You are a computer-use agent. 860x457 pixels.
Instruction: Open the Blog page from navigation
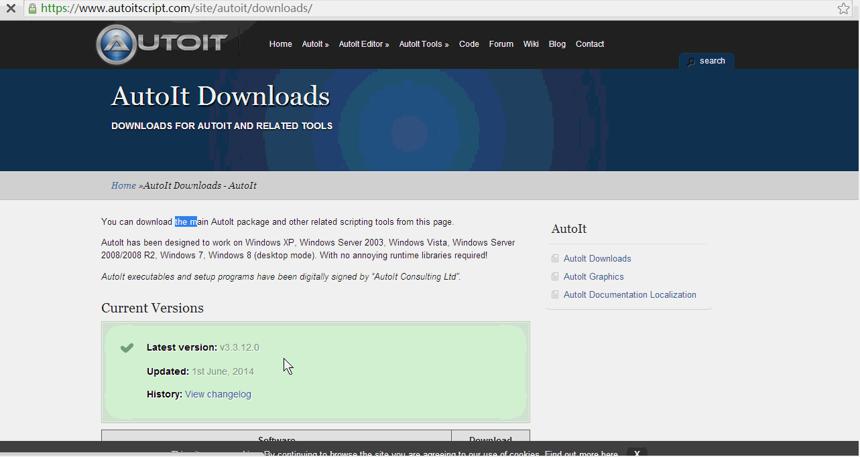coord(557,44)
